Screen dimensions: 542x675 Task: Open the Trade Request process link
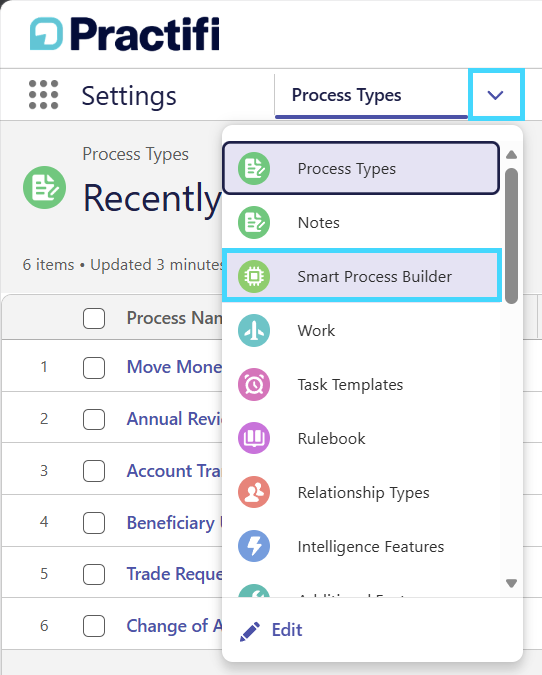174,574
